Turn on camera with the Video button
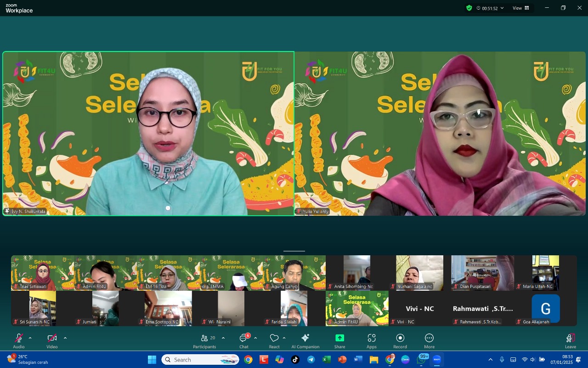Screen dimensions: 588x368 (x=52, y=339)
